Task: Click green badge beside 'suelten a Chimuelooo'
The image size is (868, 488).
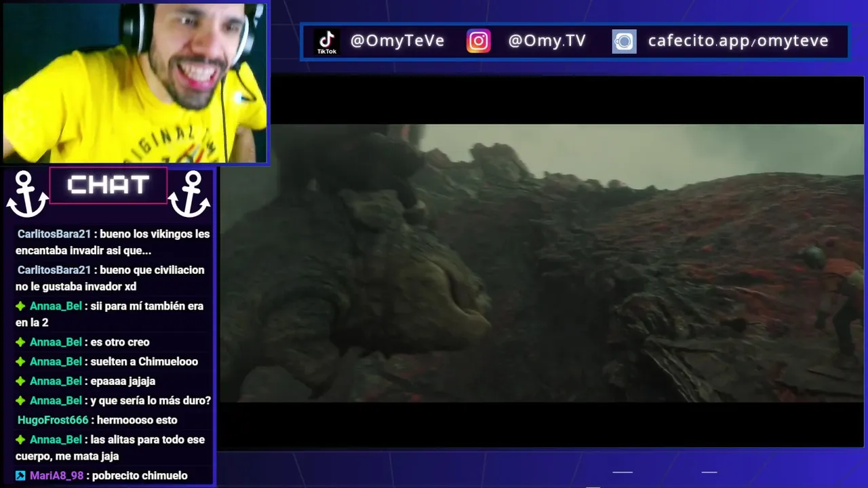Action: coord(20,362)
